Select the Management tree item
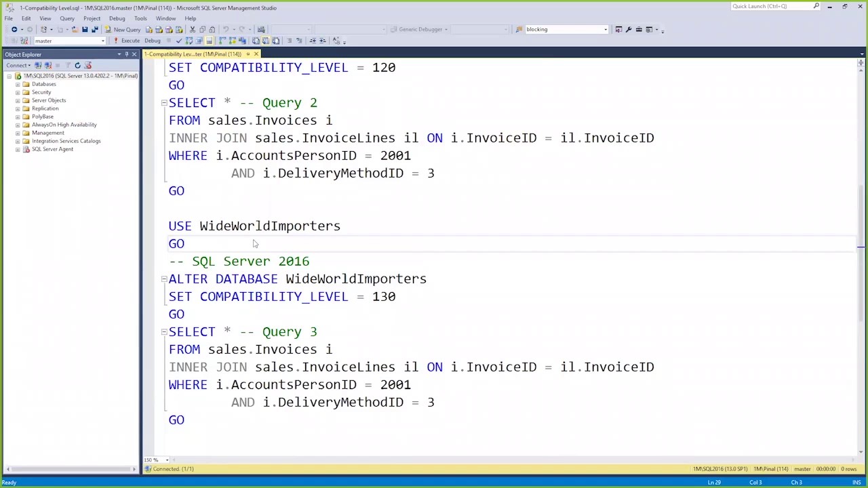This screenshot has width=868, height=488. pos(47,133)
